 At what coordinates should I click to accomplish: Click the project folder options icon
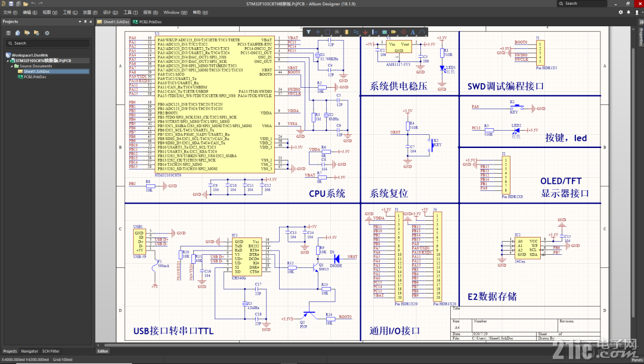click(36, 33)
